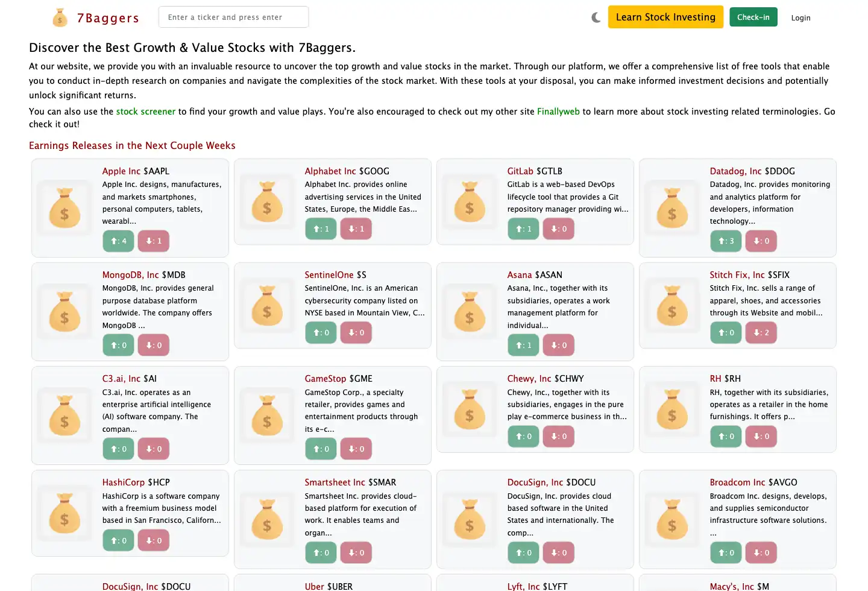Open Learn Stock Investing page
The image size is (868, 591).
click(665, 17)
